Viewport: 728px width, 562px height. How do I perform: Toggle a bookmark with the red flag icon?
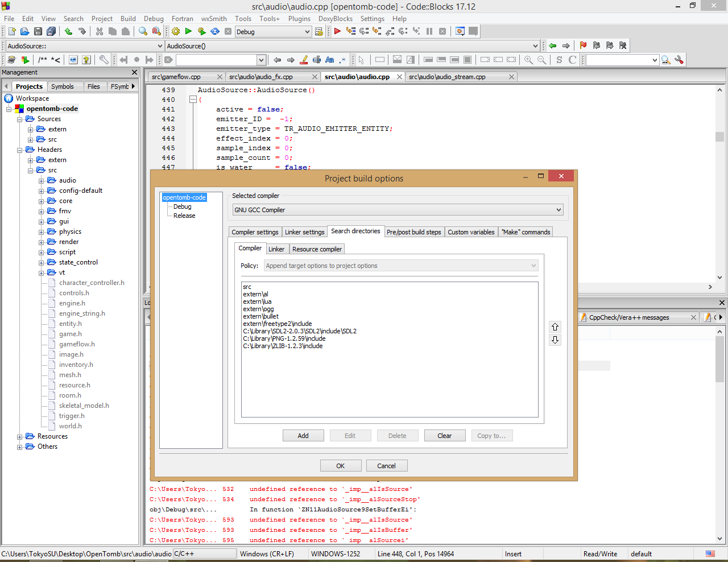pos(583,45)
